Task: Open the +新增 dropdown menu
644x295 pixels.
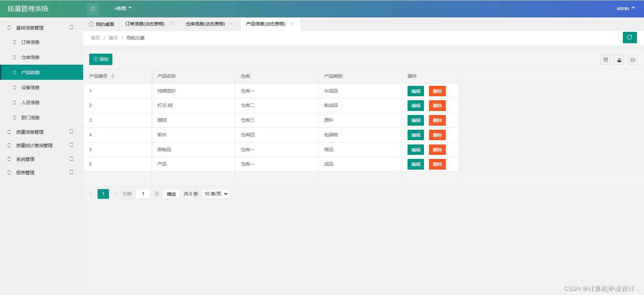Action: tap(123, 8)
